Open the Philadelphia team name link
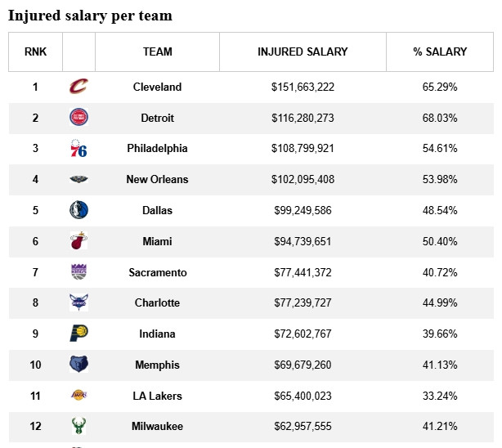This screenshot has height=448, width=502. click(x=158, y=149)
